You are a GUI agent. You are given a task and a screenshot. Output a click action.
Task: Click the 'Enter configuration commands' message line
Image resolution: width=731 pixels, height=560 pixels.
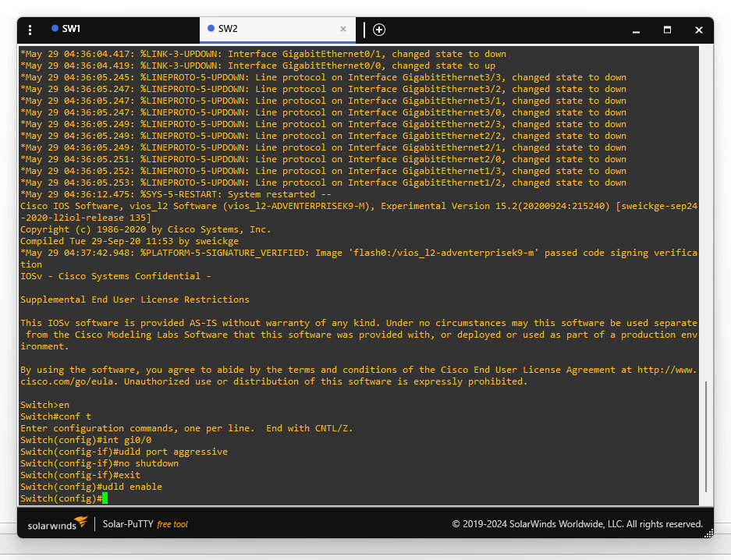pos(186,428)
